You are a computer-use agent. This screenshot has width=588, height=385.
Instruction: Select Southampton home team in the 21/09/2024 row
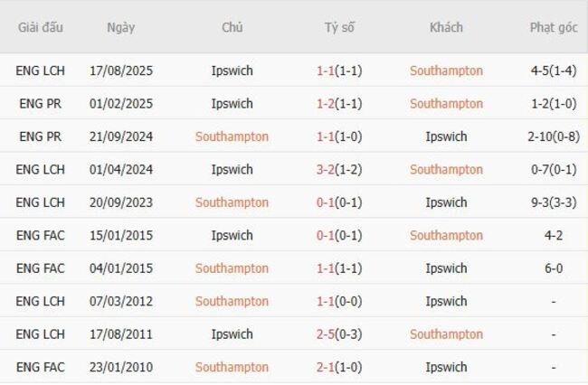click(x=232, y=136)
